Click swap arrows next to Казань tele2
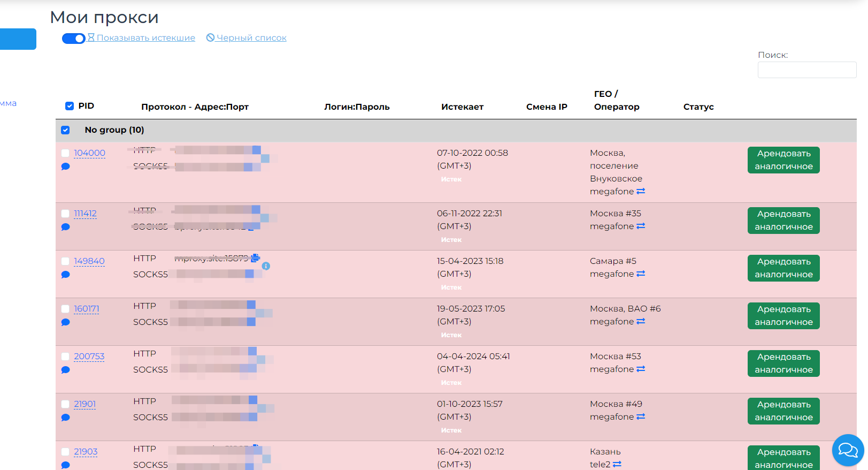The image size is (868, 470). click(617, 464)
